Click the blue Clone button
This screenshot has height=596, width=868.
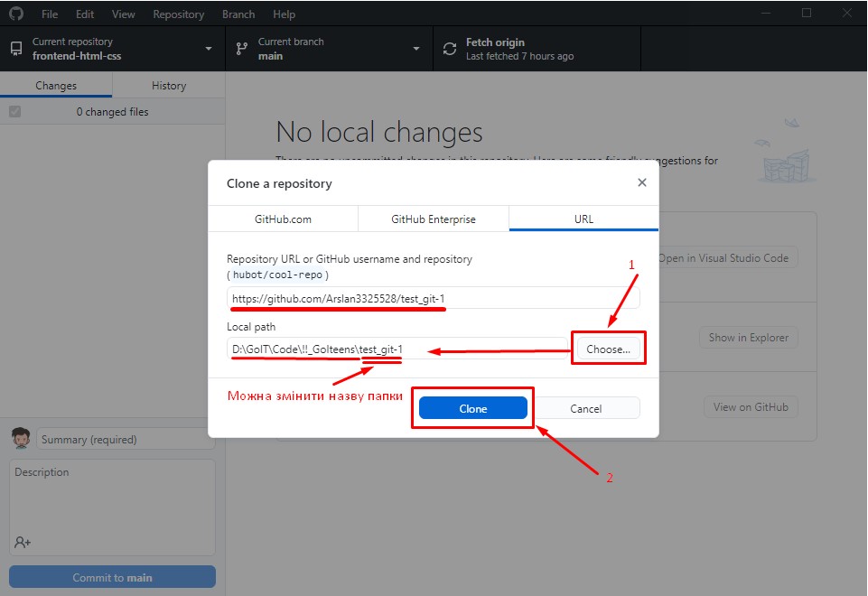(x=472, y=408)
